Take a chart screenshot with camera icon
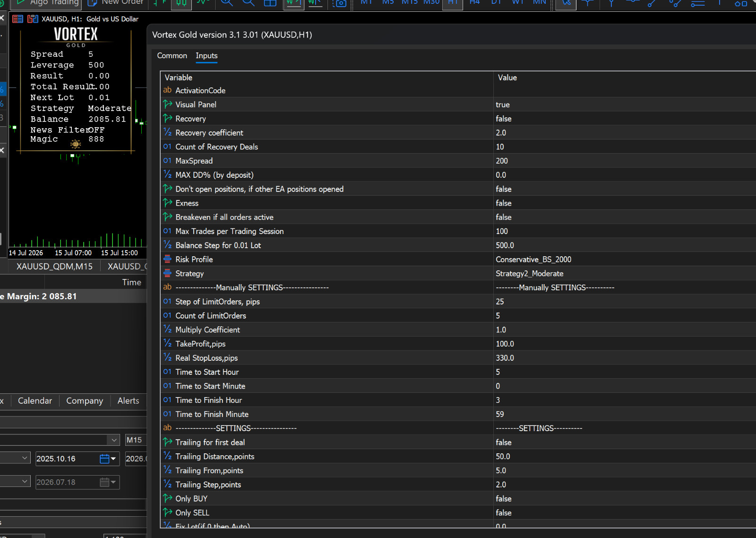Screen dimensions: 756x538 click(339, 3)
